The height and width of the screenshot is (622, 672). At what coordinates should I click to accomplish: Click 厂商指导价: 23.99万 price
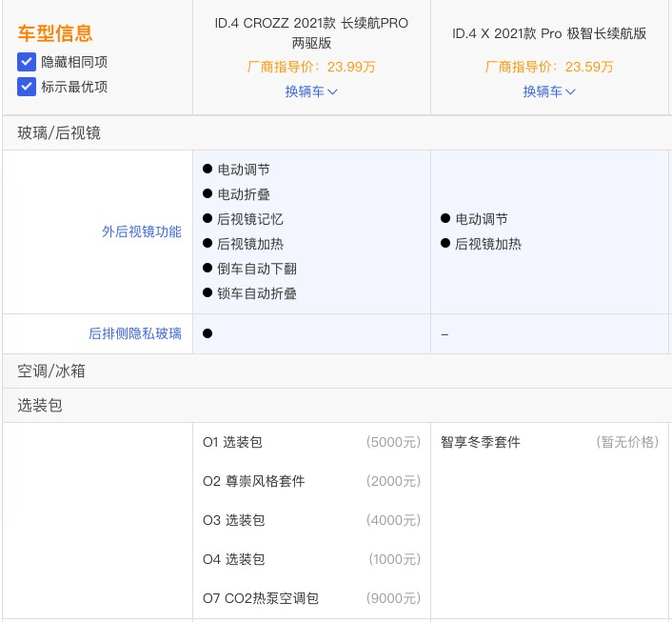(x=311, y=67)
